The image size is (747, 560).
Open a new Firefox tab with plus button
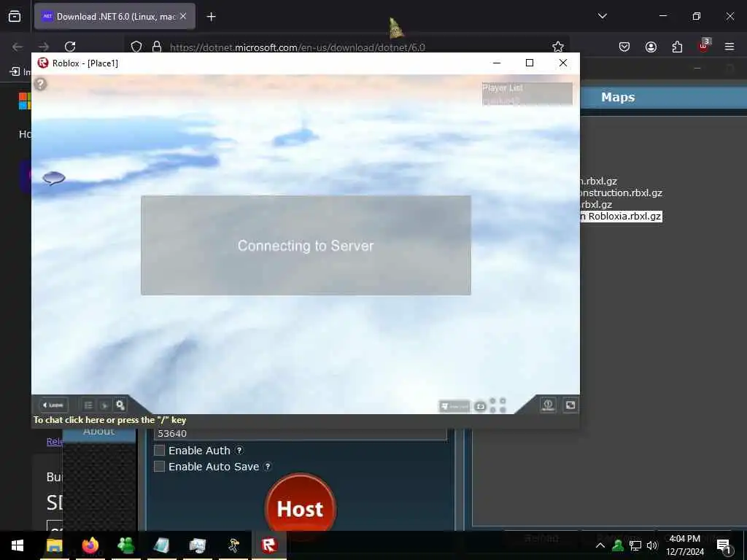(x=211, y=17)
